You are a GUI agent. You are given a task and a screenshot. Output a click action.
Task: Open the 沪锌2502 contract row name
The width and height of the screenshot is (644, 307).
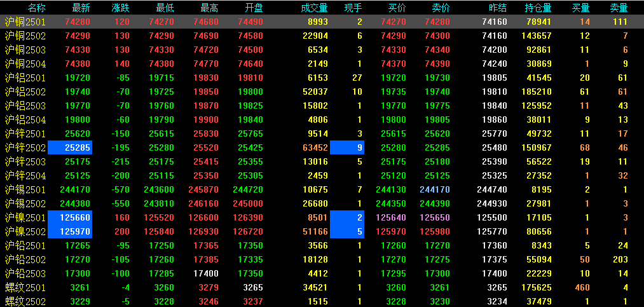(25, 147)
